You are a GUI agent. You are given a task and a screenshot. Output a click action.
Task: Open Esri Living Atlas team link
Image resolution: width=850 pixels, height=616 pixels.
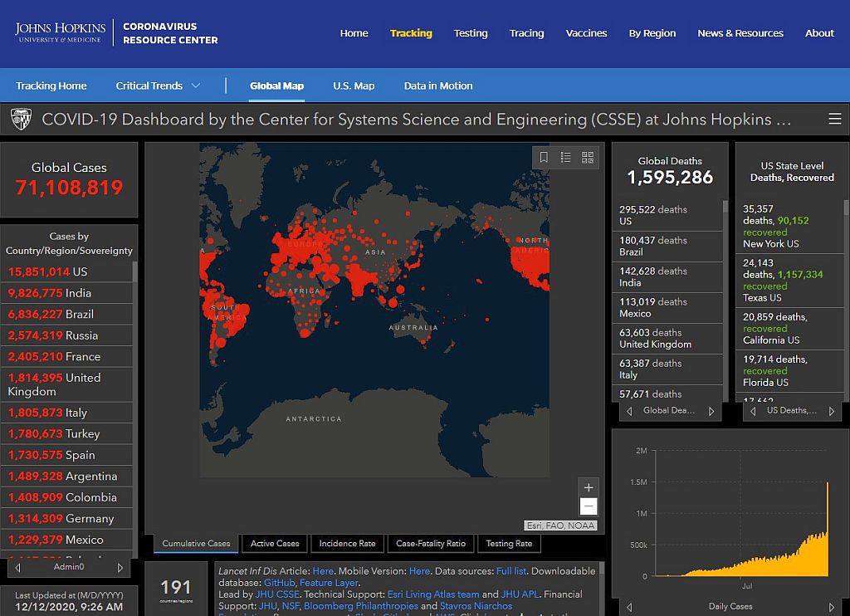pyautogui.click(x=433, y=594)
